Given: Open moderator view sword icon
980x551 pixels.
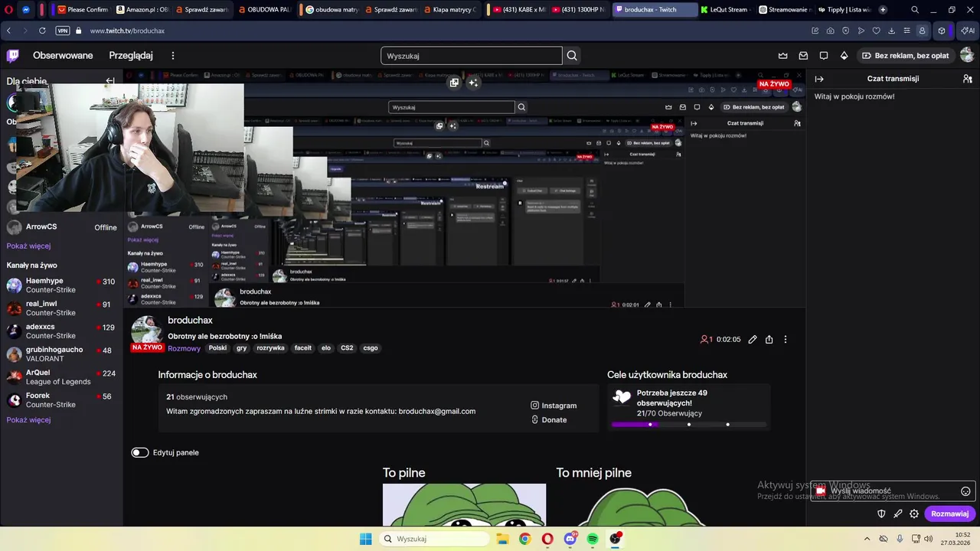Looking at the screenshot, I should (x=897, y=514).
